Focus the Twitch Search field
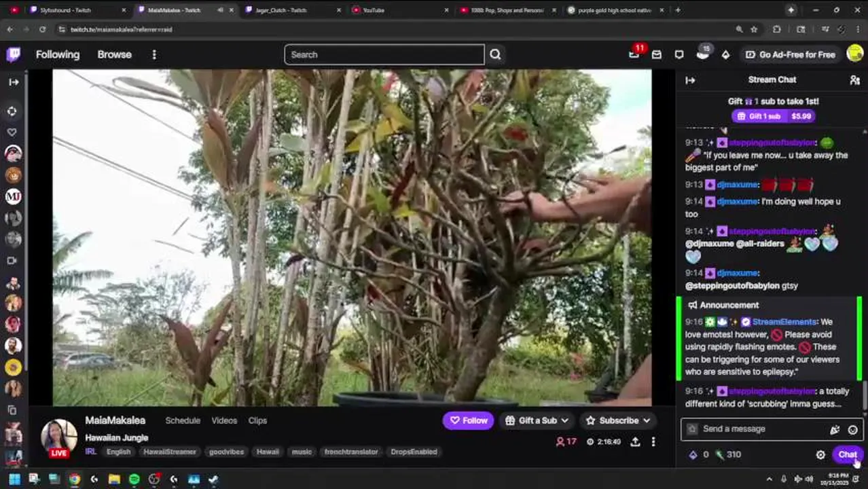Viewport: 868px width, 489px height. click(x=384, y=54)
